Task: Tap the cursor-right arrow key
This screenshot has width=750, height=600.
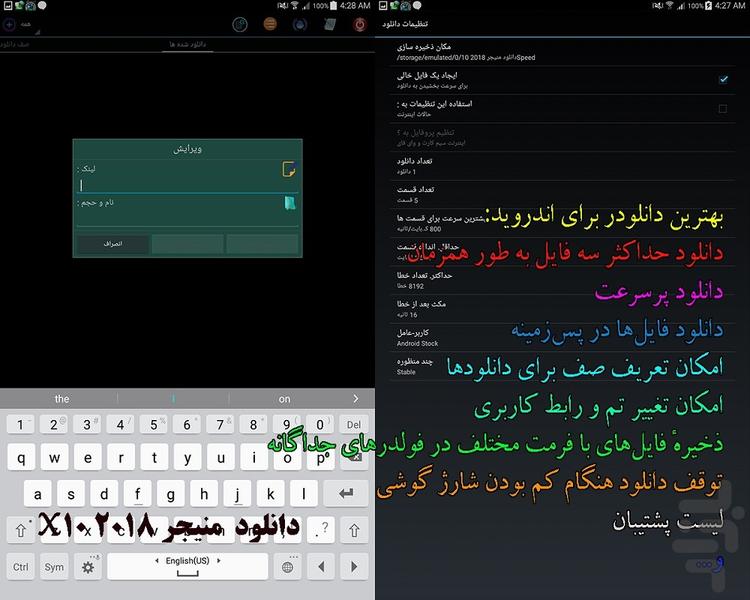Action: point(354,567)
